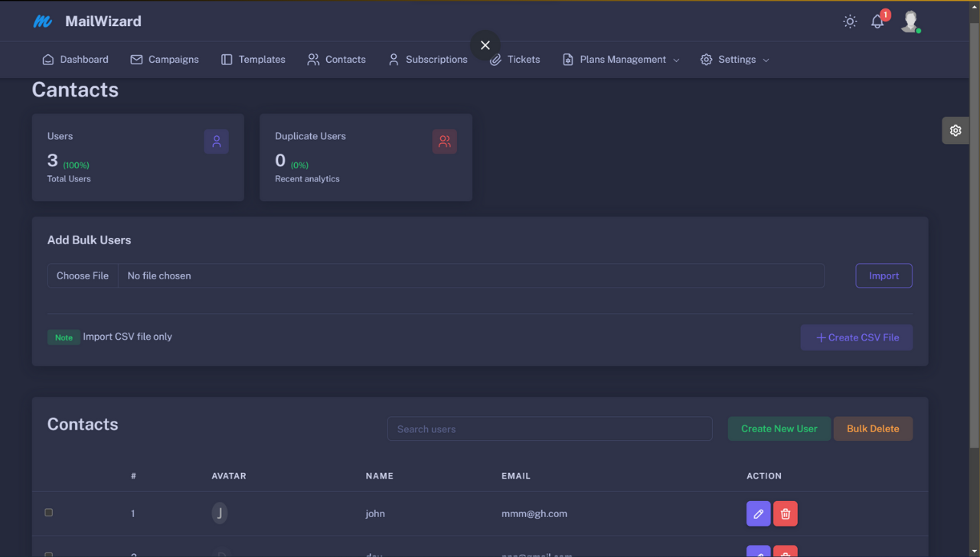
Task: Expand the Settings dropdown menu
Action: [735, 60]
